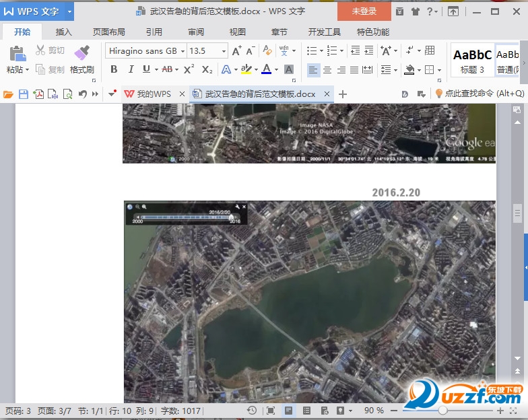Enable left text alignment

pyautogui.click(x=313, y=69)
